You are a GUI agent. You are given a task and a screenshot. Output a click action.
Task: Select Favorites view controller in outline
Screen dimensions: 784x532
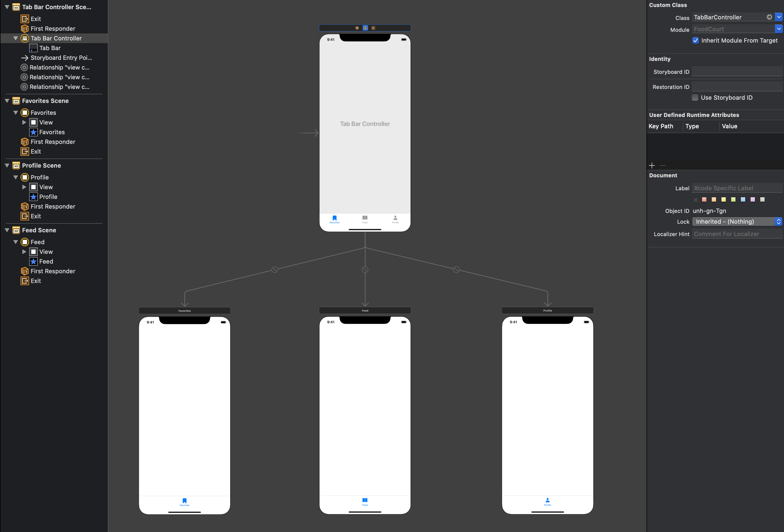click(39, 113)
